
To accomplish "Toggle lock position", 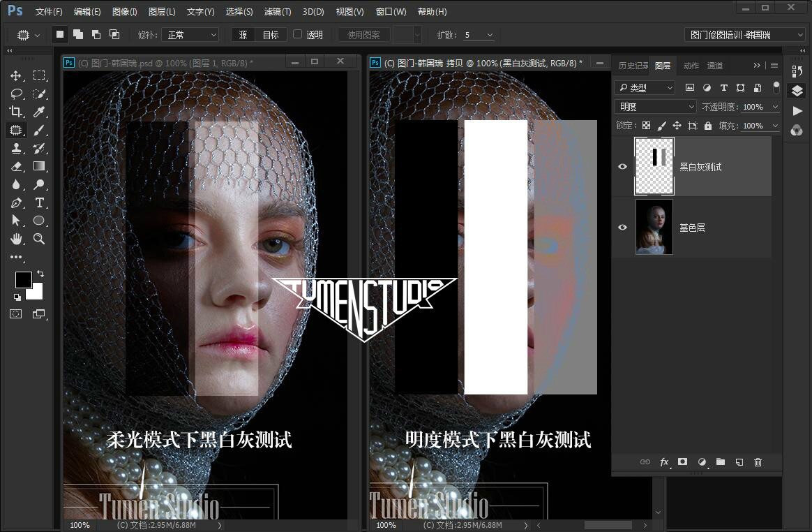I will 677,126.
